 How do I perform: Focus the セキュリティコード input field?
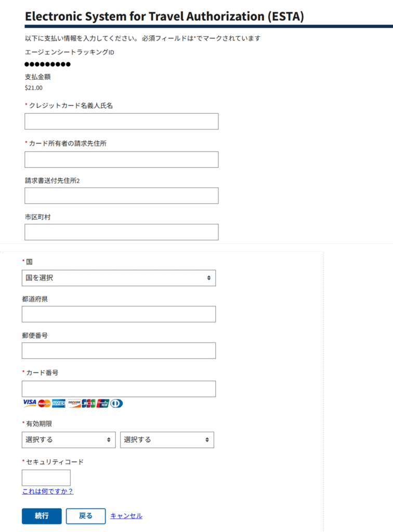[x=46, y=478]
